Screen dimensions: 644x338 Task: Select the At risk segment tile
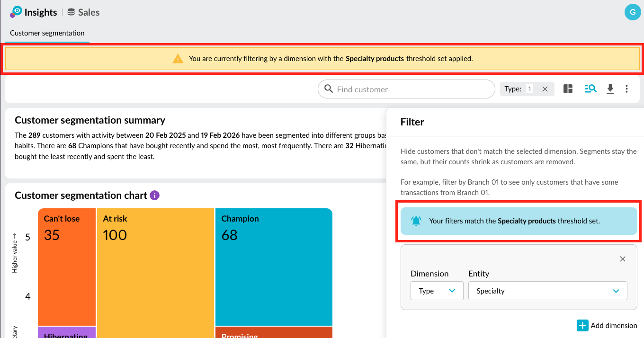point(155,272)
